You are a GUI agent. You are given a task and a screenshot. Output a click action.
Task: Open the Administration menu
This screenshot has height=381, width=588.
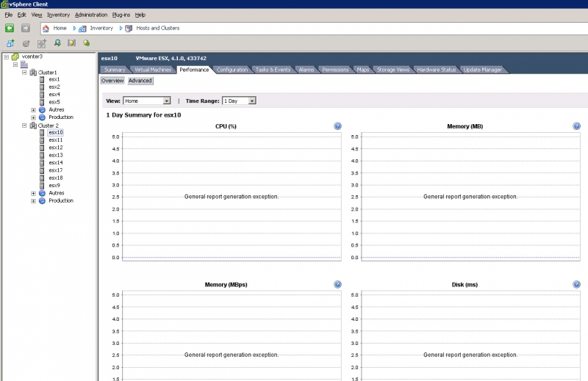(91, 15)
